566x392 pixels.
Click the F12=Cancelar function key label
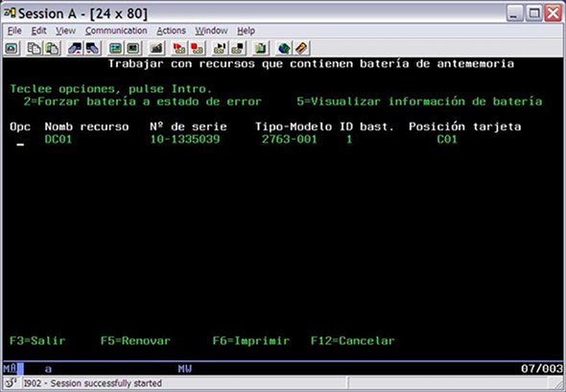pos(353,341)
